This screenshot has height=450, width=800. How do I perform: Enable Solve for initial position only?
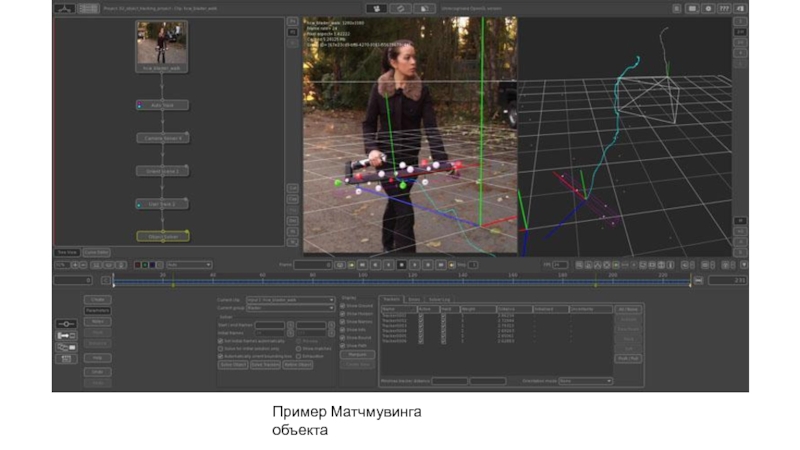(220, 348)
